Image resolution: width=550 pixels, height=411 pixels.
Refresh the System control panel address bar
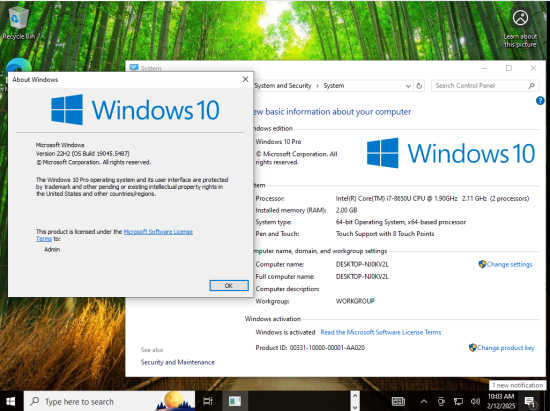[x=419, y=86]
